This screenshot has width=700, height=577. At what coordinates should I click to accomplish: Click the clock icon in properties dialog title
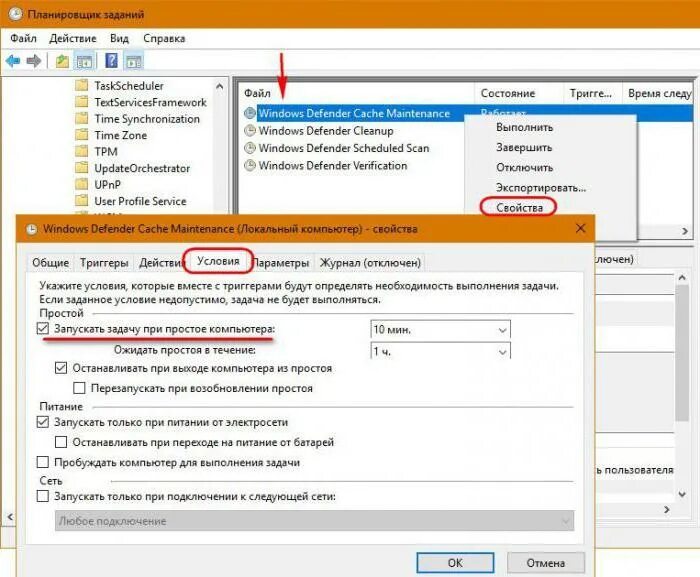click(31, 229)
